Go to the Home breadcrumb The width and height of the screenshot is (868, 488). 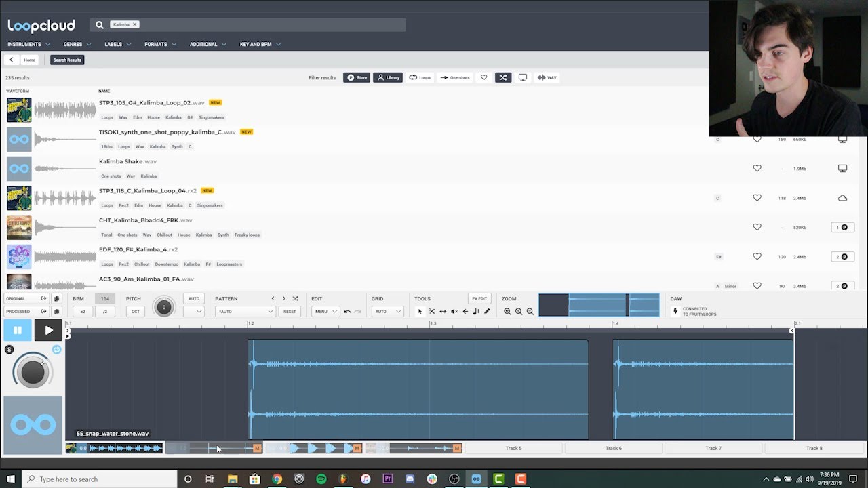click(30, 60)
